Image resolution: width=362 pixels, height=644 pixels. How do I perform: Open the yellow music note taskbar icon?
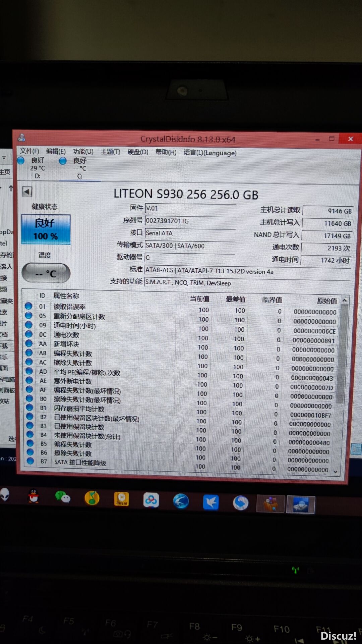tap(92, 498)
